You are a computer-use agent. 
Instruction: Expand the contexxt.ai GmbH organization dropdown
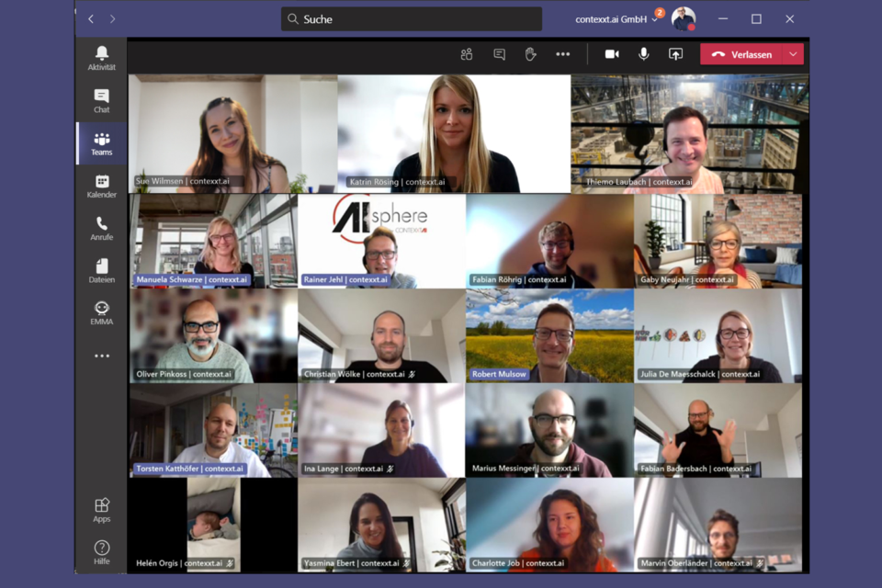pyautogui.click(x=616, y=19)
